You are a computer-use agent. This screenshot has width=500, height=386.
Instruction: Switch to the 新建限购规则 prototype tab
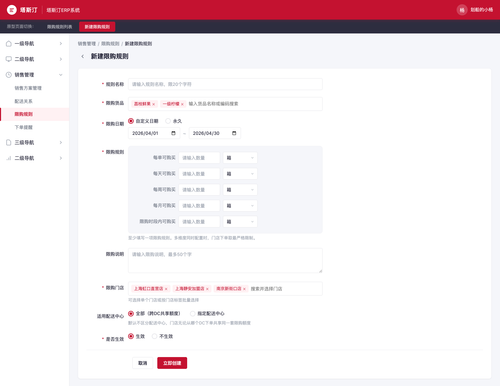click(x=97, y=27)
